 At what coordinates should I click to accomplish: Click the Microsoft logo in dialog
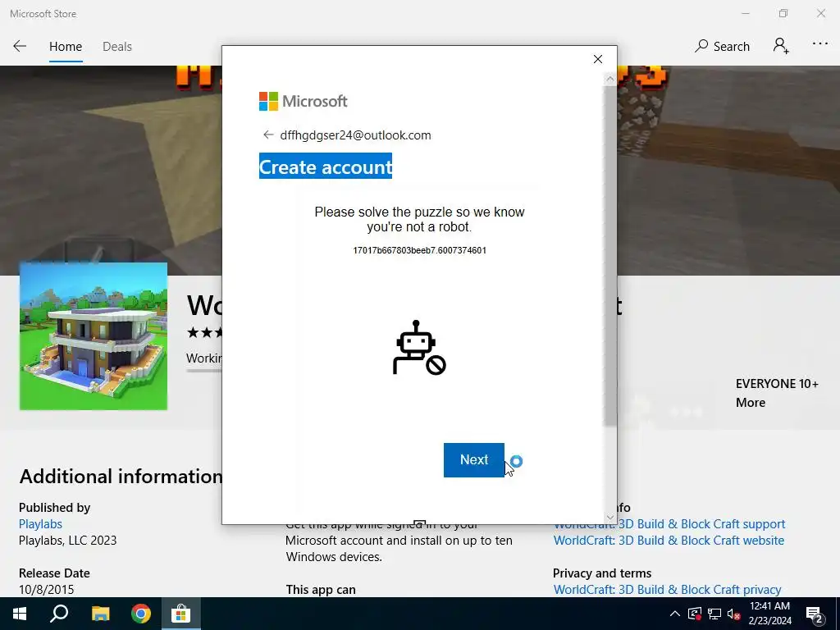[x=304, y=101]
